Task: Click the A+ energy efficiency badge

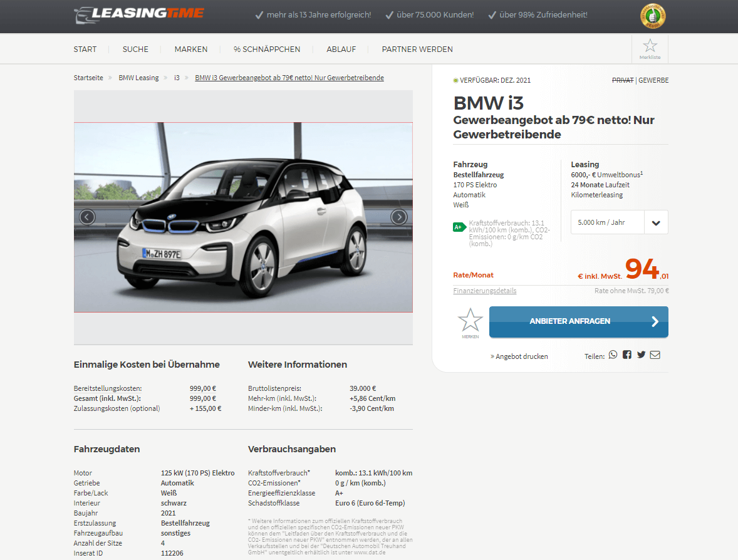Action: pos(459,227)
